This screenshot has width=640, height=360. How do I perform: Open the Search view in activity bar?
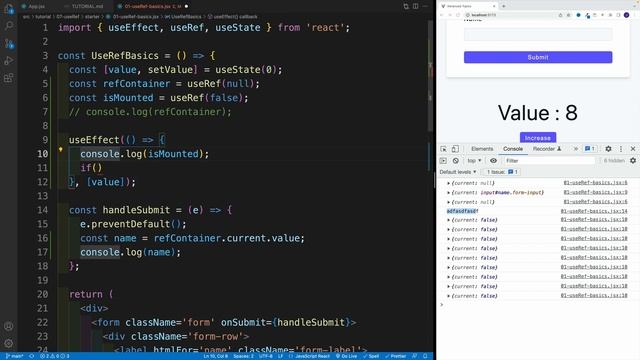click(9, 26)
